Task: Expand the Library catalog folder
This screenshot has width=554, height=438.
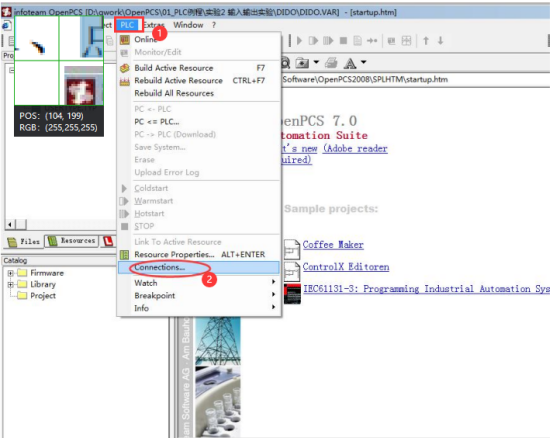Action: coord(11,284)
